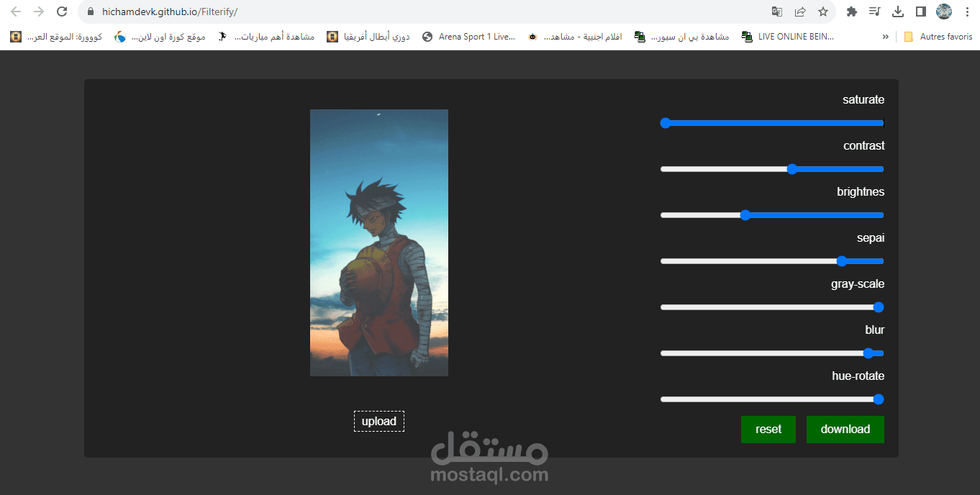Bookmark this page with the star icon
Viewport: 980px width, 495px height.
tap(823, 12)
